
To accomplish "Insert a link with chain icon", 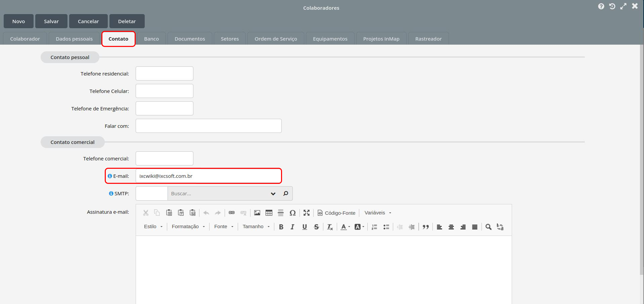I will (232, 213).
